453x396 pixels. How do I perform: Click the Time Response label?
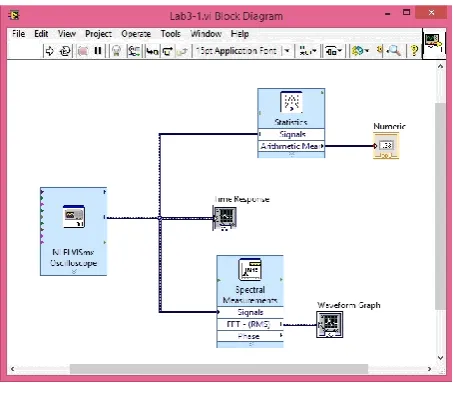pos(242,199)
